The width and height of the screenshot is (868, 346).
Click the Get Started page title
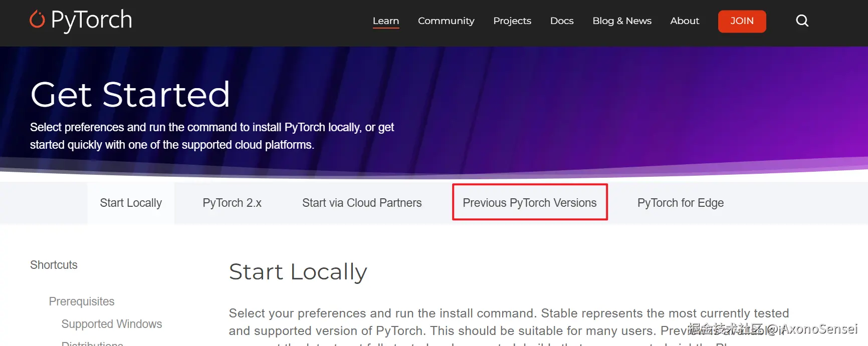[130, 94]
